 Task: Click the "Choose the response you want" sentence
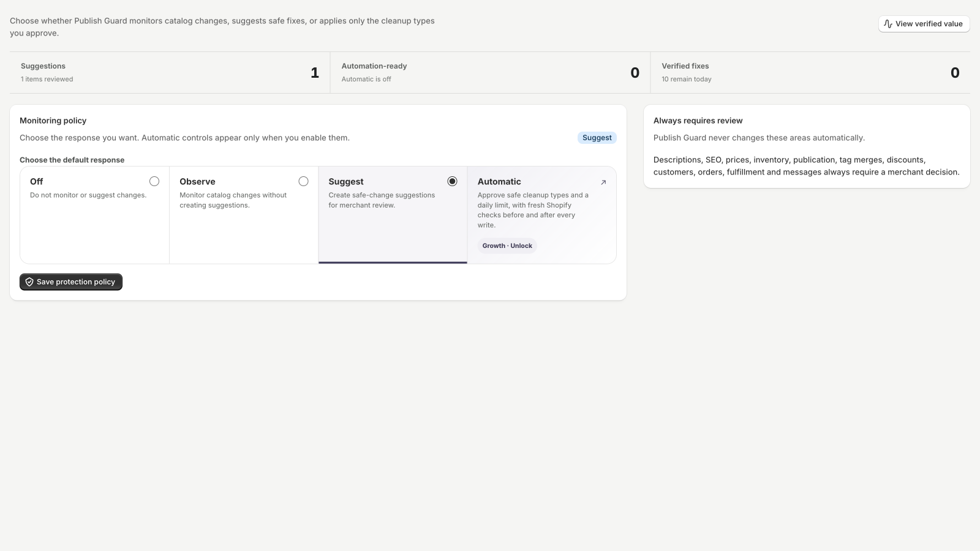coord(185,138)
